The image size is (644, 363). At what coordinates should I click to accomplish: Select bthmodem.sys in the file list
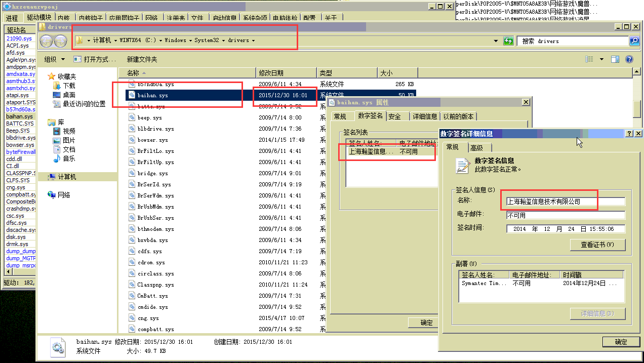click(155, 229)
